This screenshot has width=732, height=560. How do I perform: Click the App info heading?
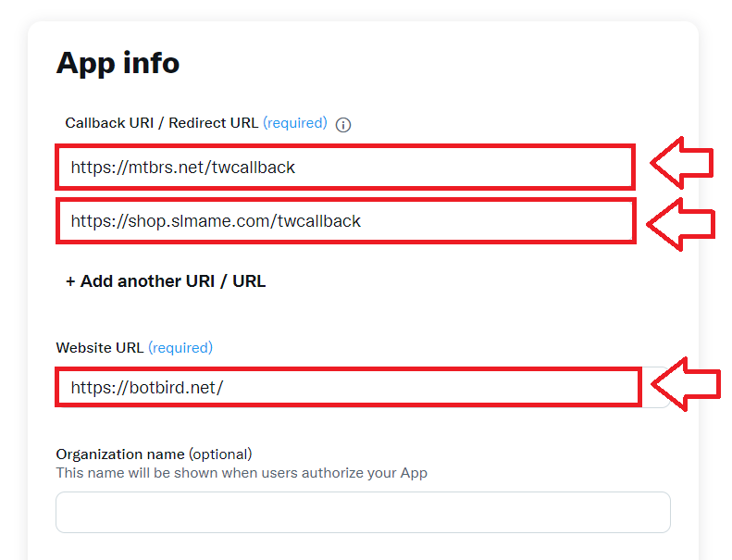click(x=118, y=63)
